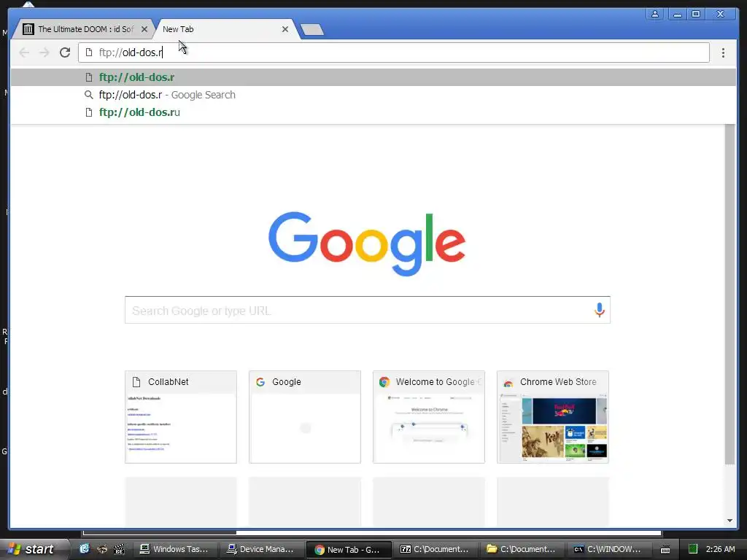Click the voice search microphone icon
747x560 pixels.
pos(600,310)
